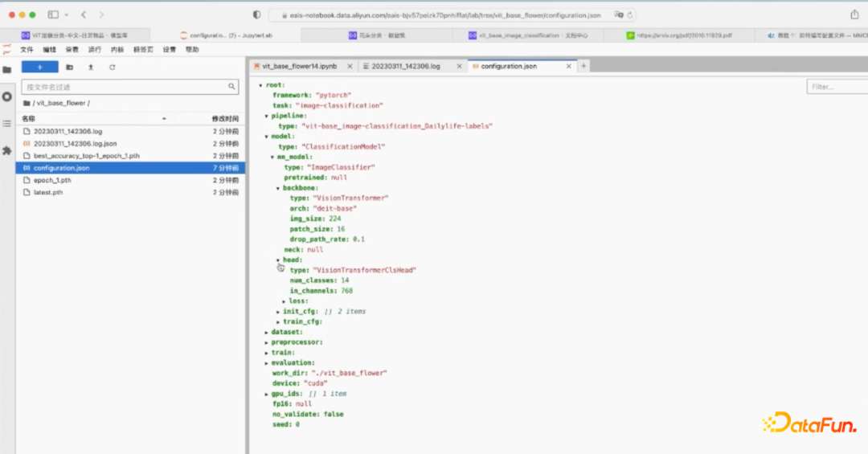868x454 pixels.
Task: Click the Safari share icon
Action: tap(854, 15)
